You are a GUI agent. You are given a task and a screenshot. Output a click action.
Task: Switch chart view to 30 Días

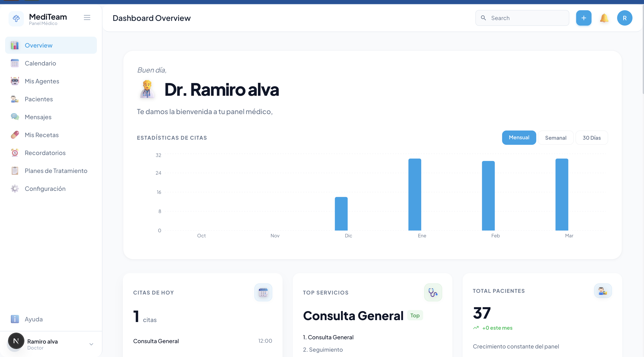592,137
